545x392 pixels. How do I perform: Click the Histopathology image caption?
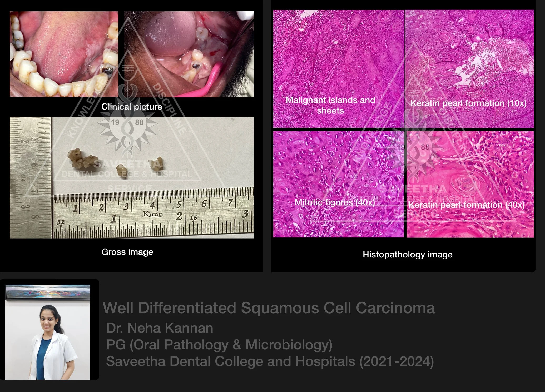click(407, 255)
